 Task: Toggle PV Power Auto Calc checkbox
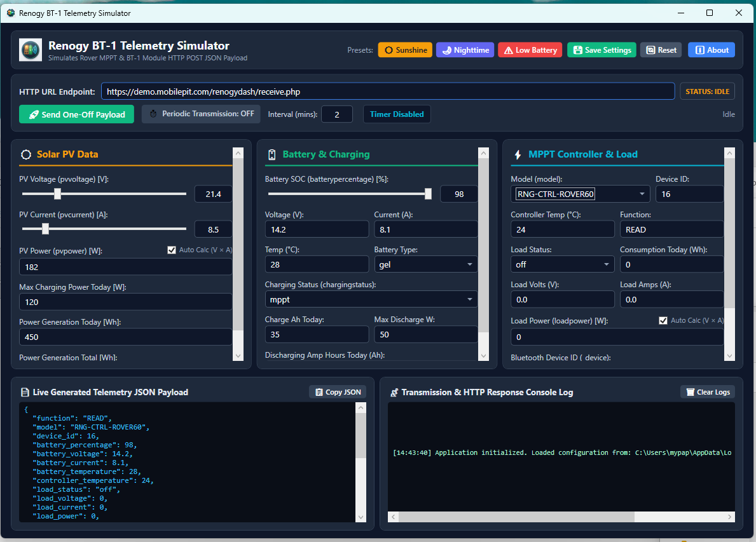pyautogui.click(x=171, y=250)
